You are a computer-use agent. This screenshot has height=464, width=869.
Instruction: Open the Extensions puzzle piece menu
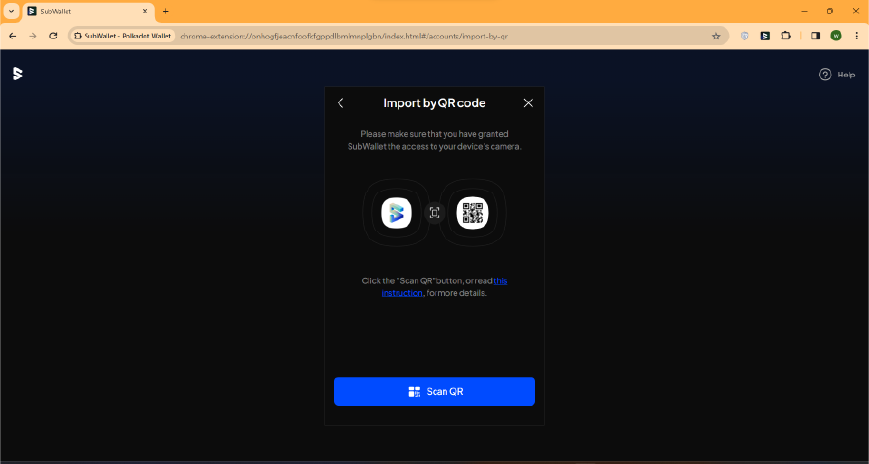point(786,35)
